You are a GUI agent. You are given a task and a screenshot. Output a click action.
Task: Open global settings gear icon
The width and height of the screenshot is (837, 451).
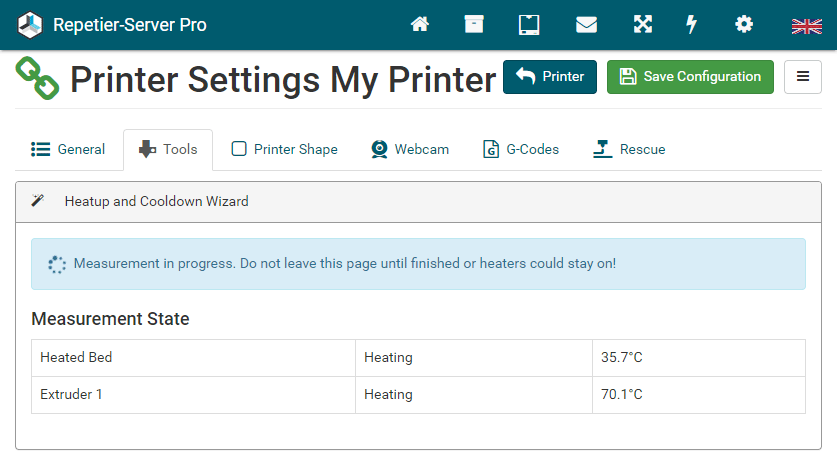click(744, 25)
